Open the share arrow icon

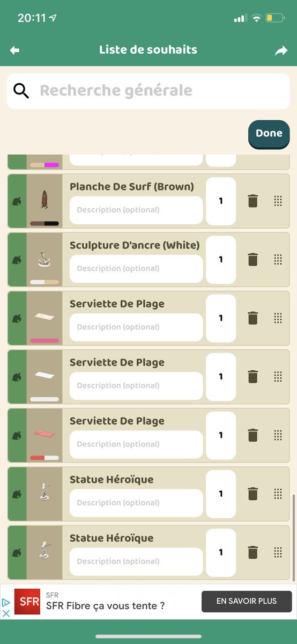[281, 50]
